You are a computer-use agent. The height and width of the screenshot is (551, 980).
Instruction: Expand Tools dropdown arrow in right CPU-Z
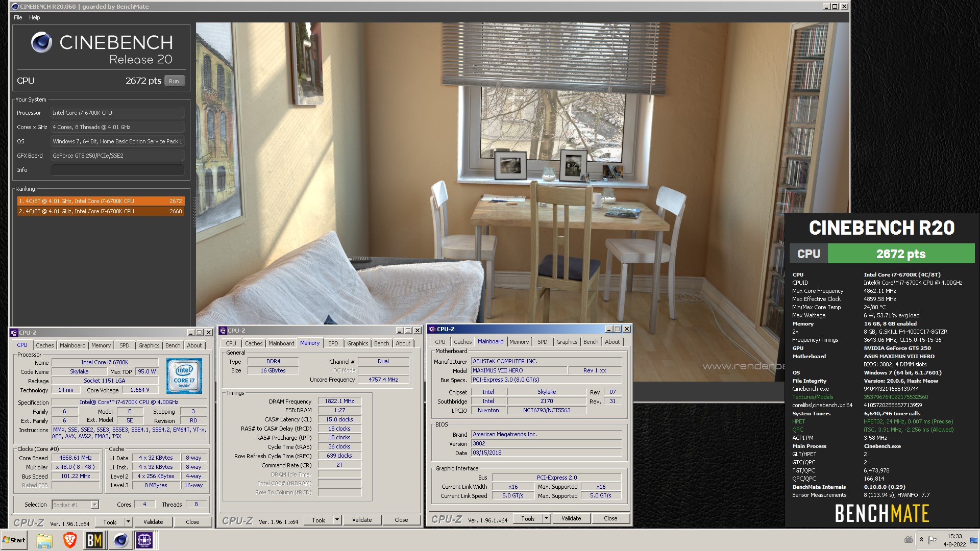pyautogui.click(x=546, y=518)
